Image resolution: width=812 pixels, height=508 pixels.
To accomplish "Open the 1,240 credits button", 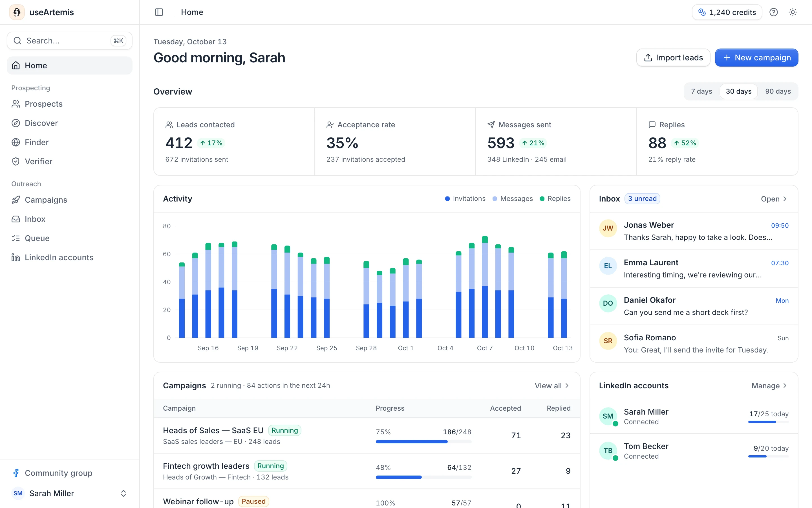I will (727, 12).
